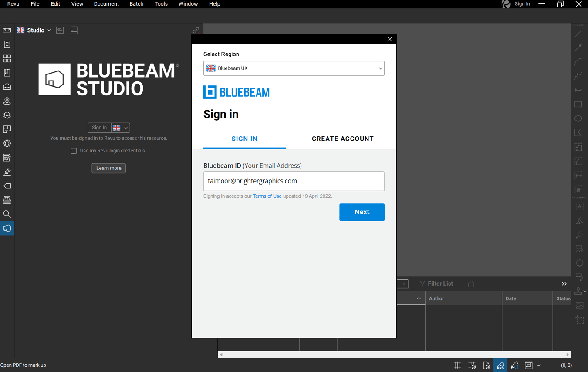Open the Select Region dropdown
Image resolution: width=588 pixels, height=372 pixels.
294,68
